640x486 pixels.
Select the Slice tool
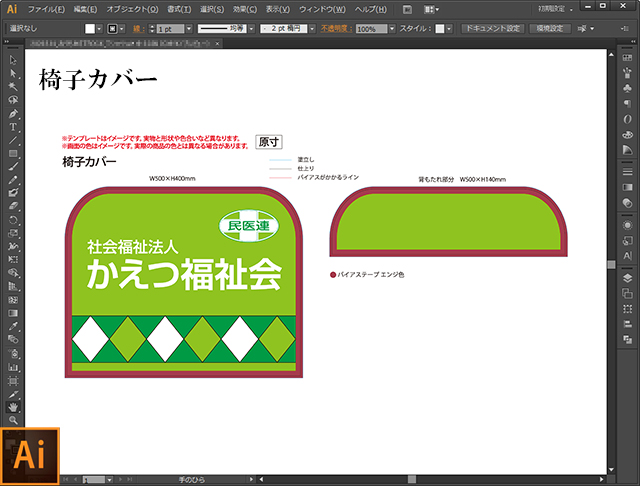point(13,394)
